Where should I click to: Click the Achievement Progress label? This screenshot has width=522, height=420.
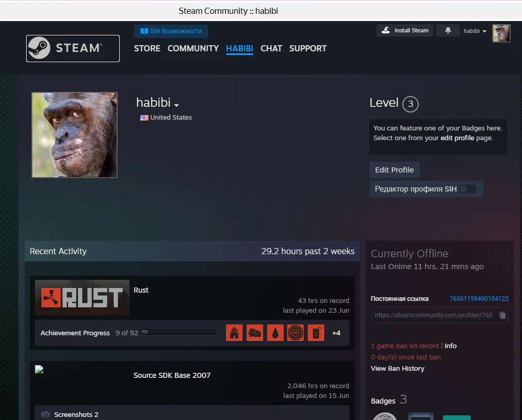point(75,333)
